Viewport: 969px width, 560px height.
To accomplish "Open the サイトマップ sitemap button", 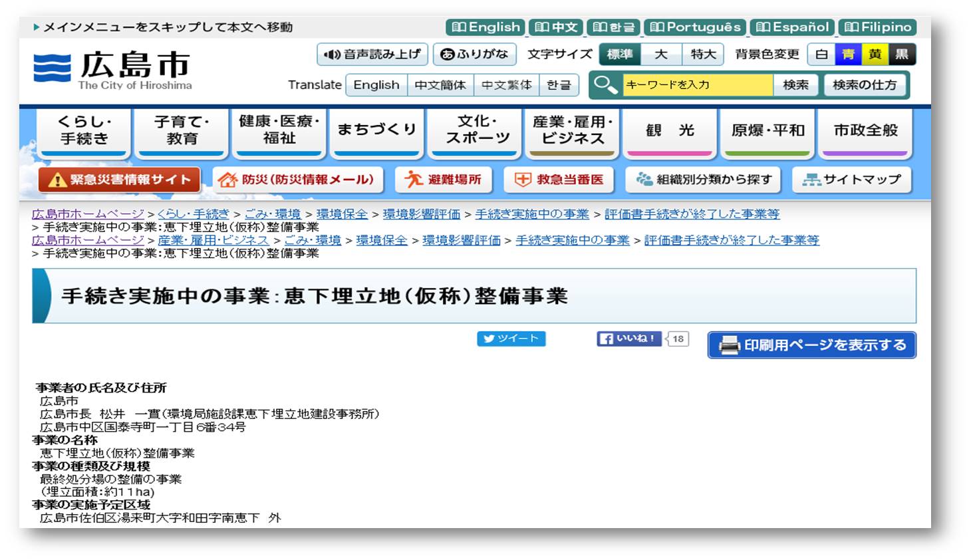I will click(852, 180).
